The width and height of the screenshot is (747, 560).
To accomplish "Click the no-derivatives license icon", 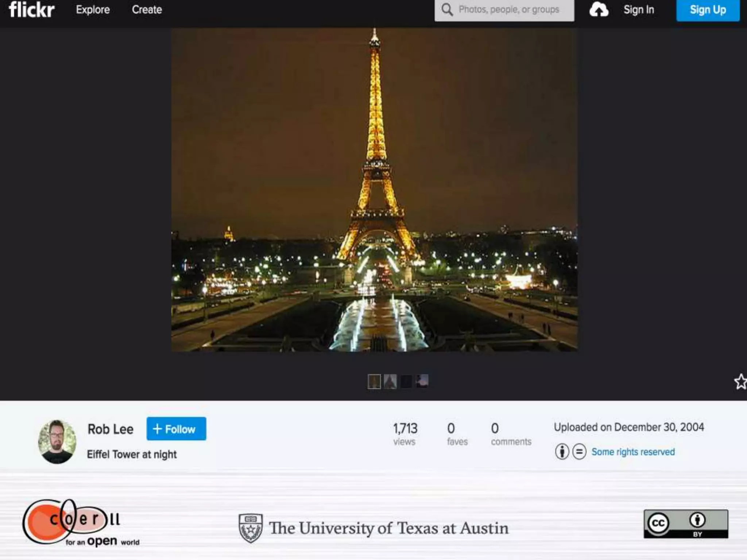I will 579,452.
